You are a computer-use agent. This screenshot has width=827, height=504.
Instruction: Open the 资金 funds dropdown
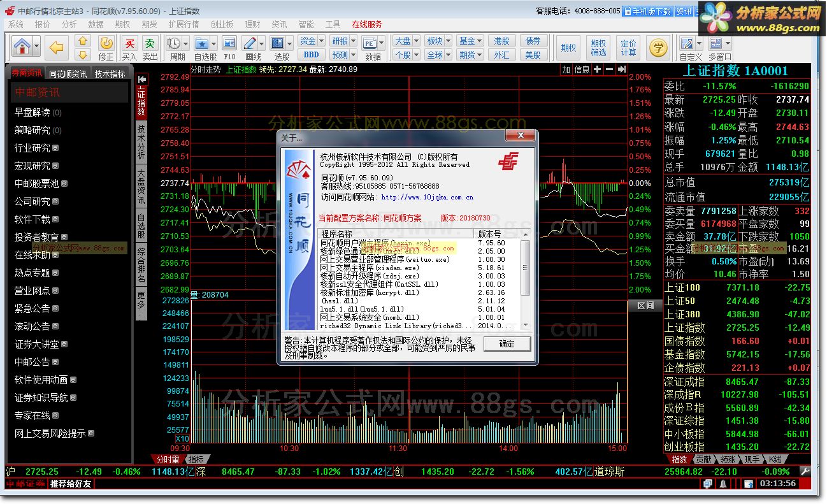(x=312, y=41)
